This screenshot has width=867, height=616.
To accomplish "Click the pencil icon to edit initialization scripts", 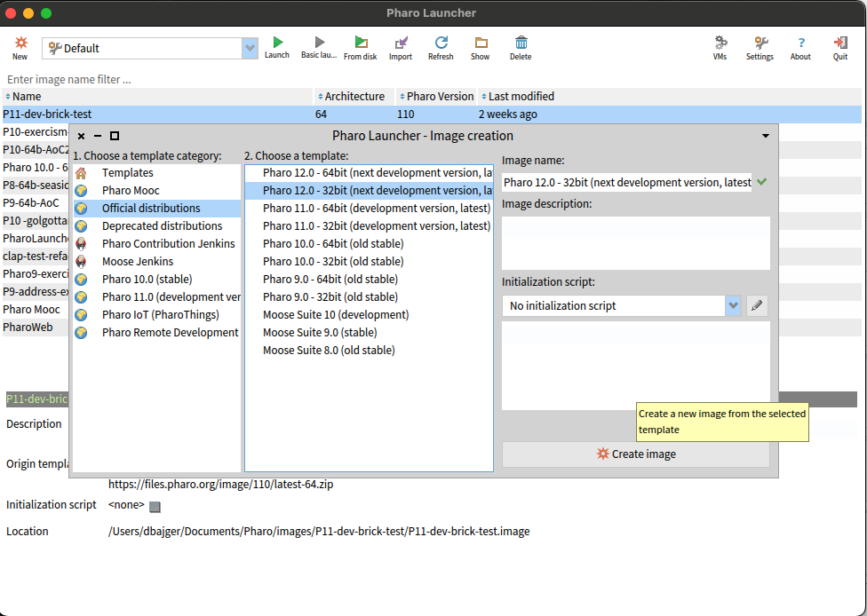I will coord(757,305).
